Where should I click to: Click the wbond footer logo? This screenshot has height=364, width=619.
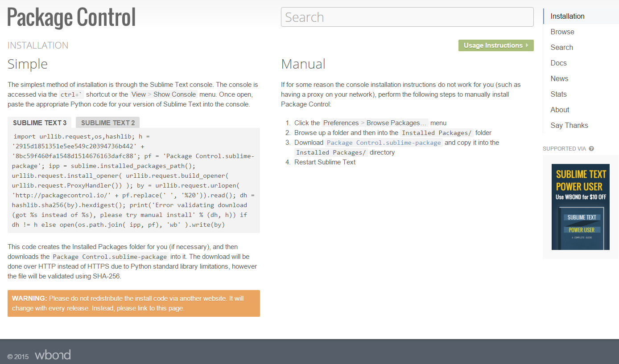[53, 355]
